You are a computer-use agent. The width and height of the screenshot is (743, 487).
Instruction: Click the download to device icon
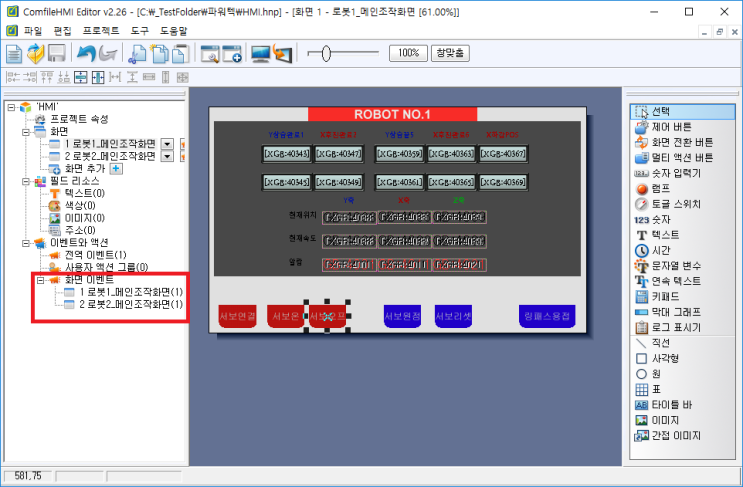pyautogui.click(x=282, y=54)
